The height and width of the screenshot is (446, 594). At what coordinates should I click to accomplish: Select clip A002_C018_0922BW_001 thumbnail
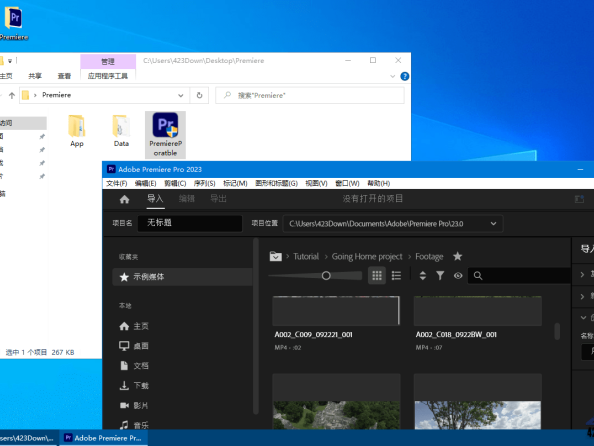coord(478,311)
